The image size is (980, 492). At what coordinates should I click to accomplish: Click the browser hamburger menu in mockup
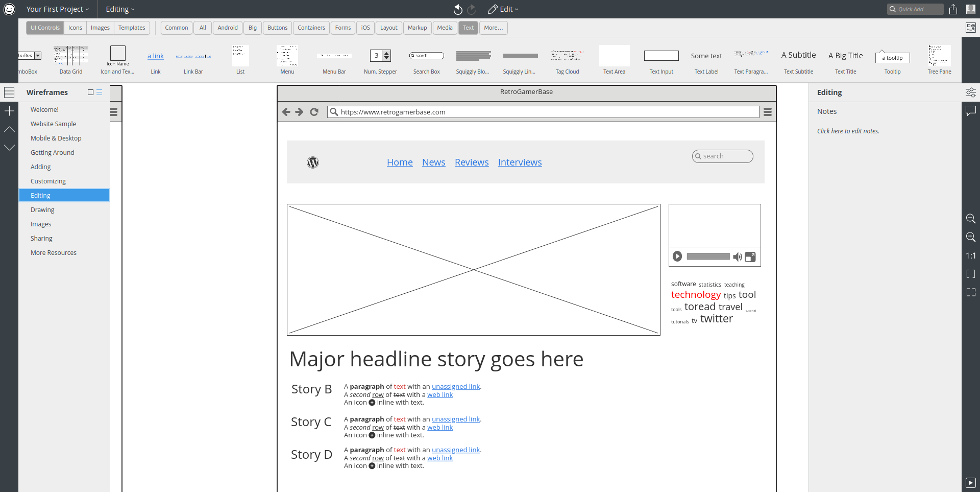pyautogui.click(x=768, y=112)
